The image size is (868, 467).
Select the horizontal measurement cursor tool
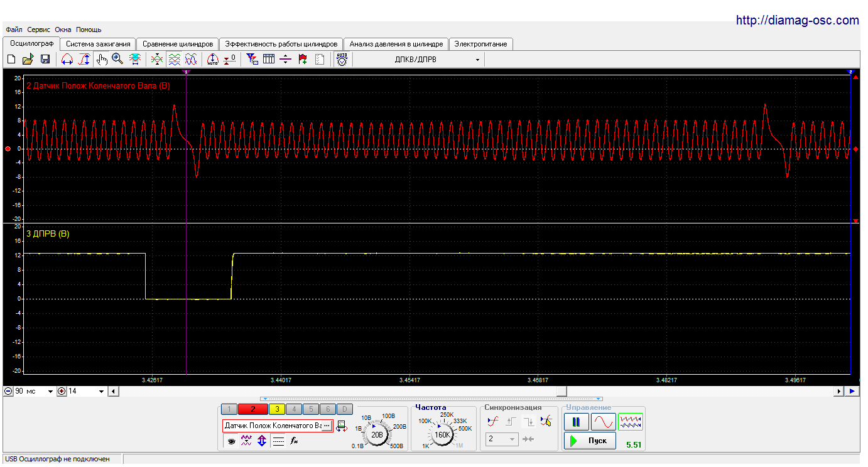click(x=67, y=59)
